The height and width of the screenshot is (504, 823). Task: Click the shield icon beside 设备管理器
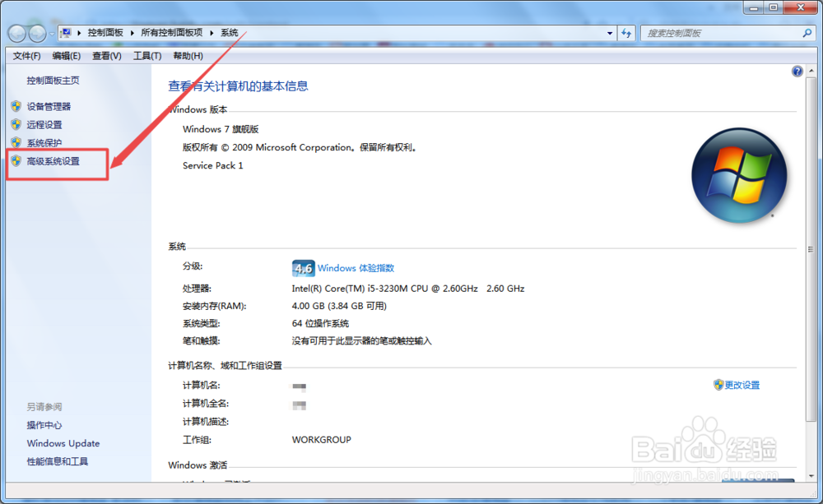pyautogui.click(x=17, y=106)
